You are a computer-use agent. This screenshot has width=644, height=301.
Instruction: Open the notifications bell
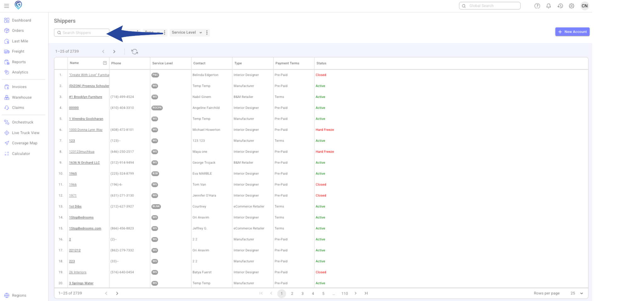coord(548,6)
